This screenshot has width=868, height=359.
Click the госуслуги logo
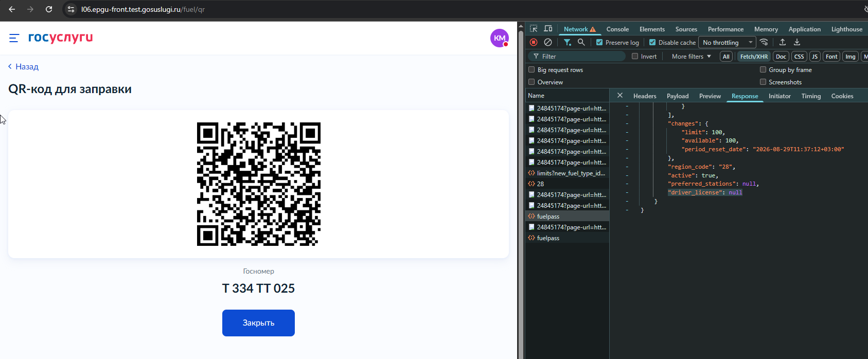(61, 38)
